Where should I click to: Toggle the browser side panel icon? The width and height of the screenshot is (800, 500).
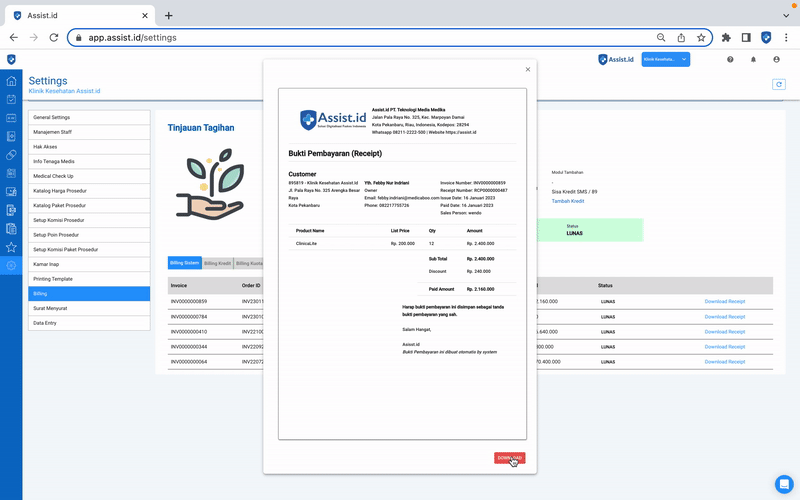(x=746, y=37)
